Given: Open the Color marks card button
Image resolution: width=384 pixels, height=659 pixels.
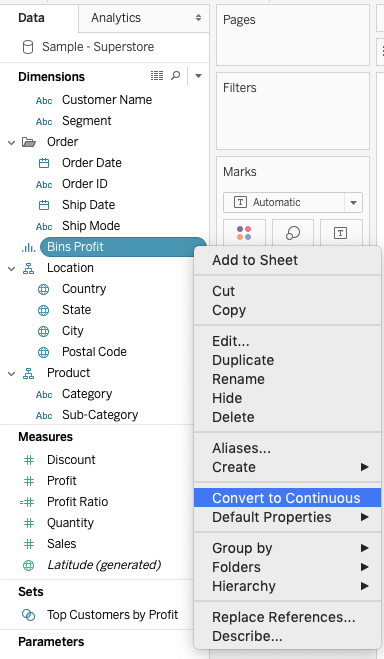Looking at the screenshot, I should [x=244, y=232].
